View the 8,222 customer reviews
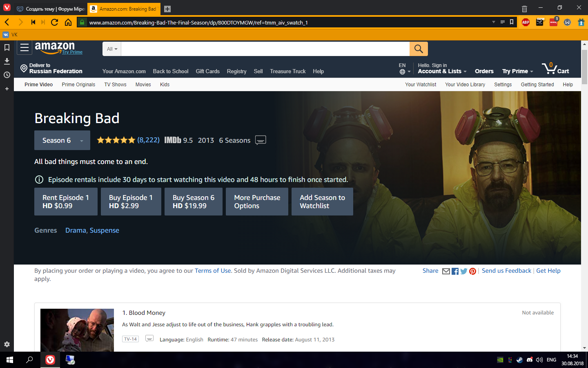 [x=148, y=140]
